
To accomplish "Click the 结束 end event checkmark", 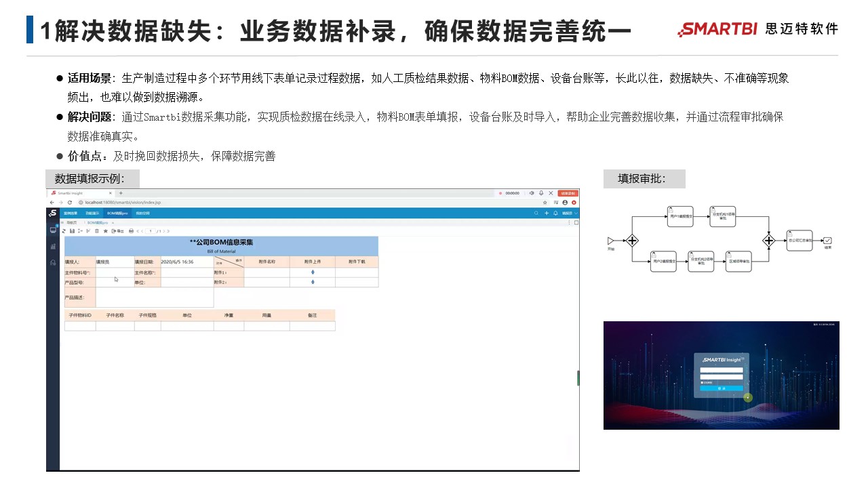I will click(x=827, y=241).
